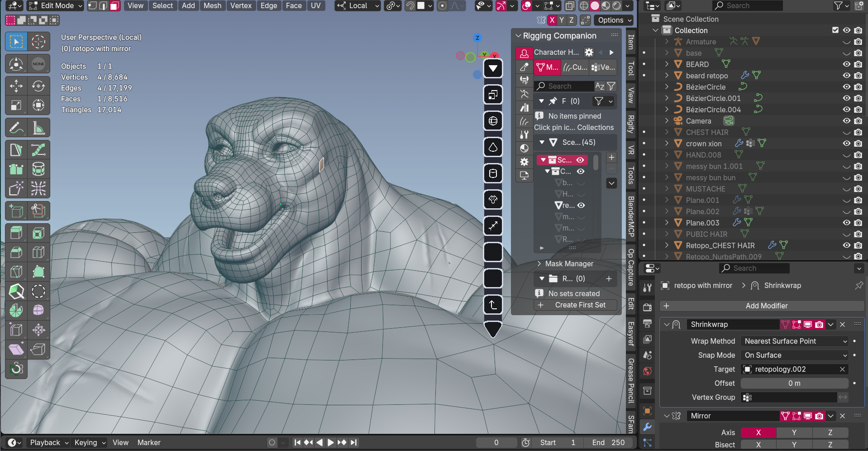Click Create First Set button
Screen dimensions: 868x451
575,305
